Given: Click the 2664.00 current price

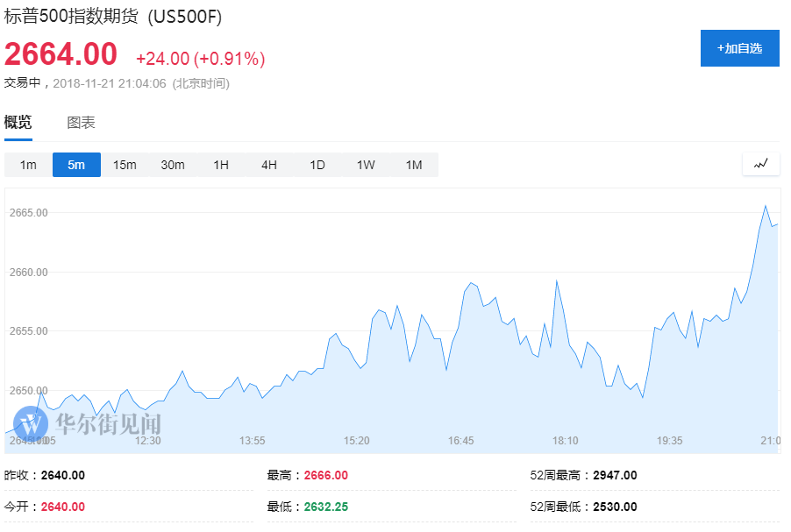Looking at the screenshot, I should (61, 54).
